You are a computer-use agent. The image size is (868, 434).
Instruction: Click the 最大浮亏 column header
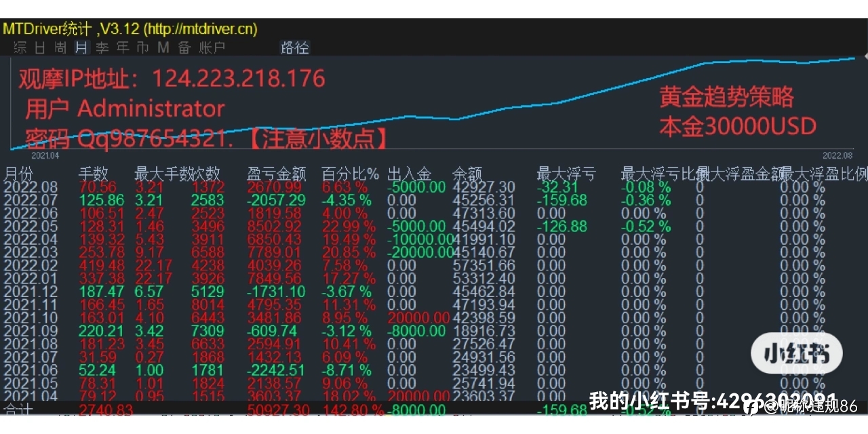566,174
